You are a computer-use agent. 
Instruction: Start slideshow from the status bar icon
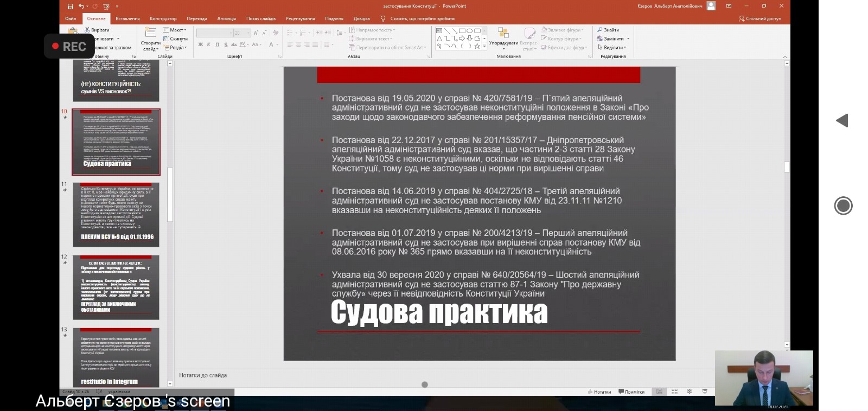tap(705, 391)
